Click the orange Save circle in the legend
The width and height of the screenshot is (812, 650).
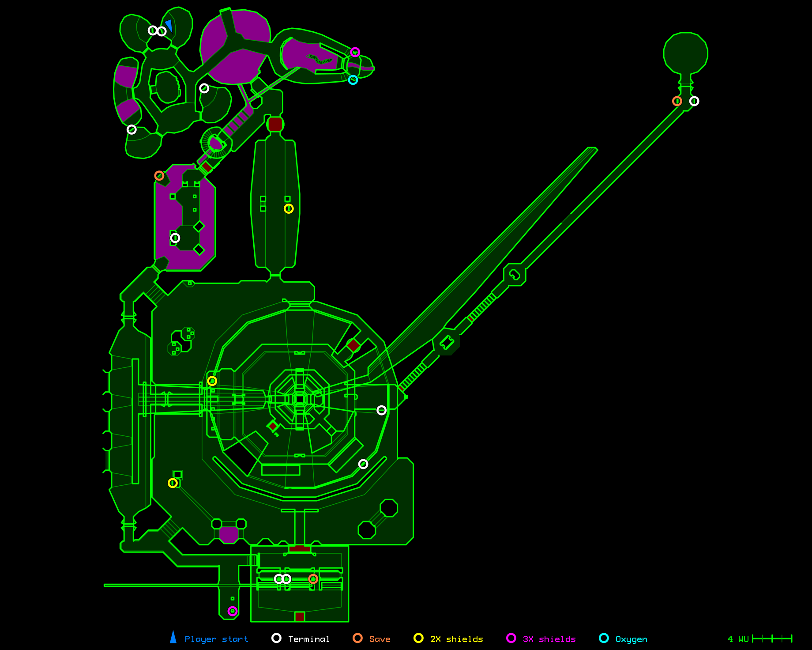(x=358, y=638)
